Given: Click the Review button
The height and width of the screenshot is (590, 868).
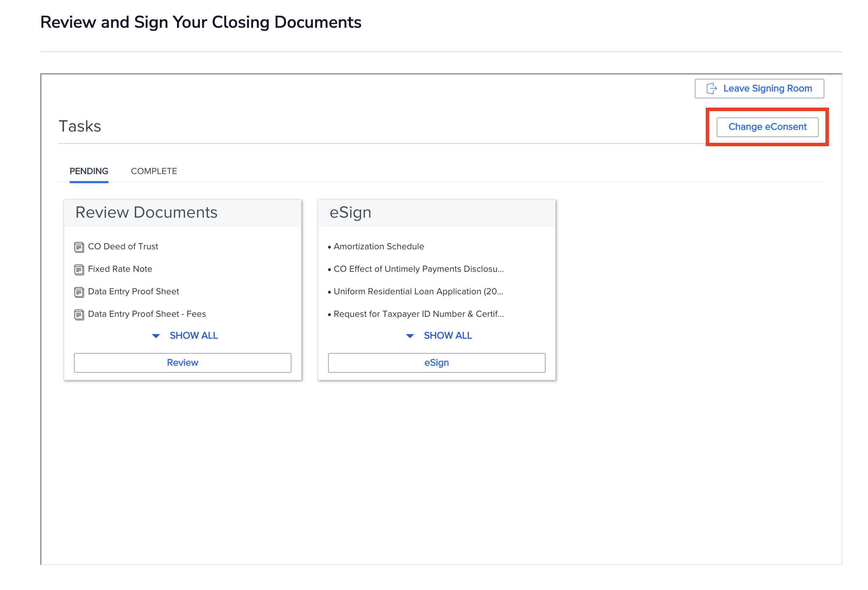Looking at the screenshot, I should pos(182,363).
